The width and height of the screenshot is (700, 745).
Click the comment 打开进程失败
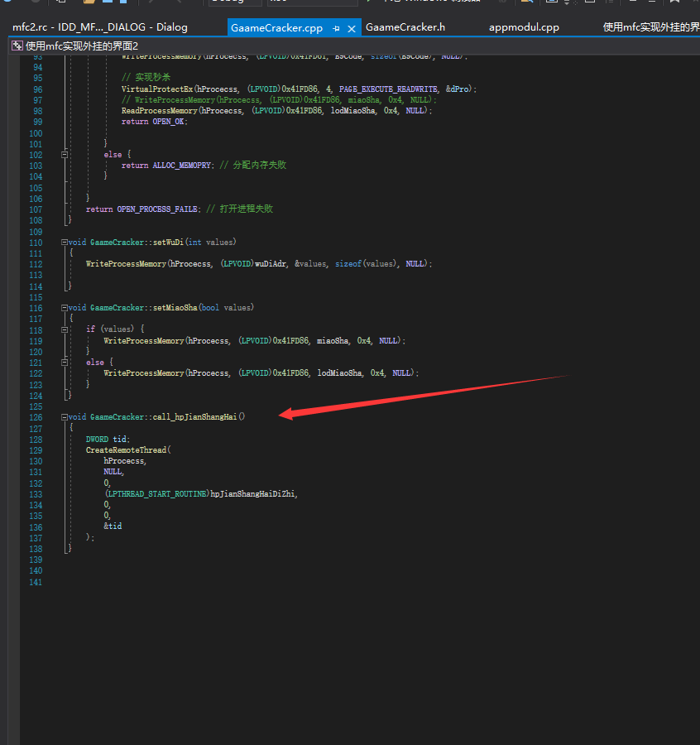(240, 209)
